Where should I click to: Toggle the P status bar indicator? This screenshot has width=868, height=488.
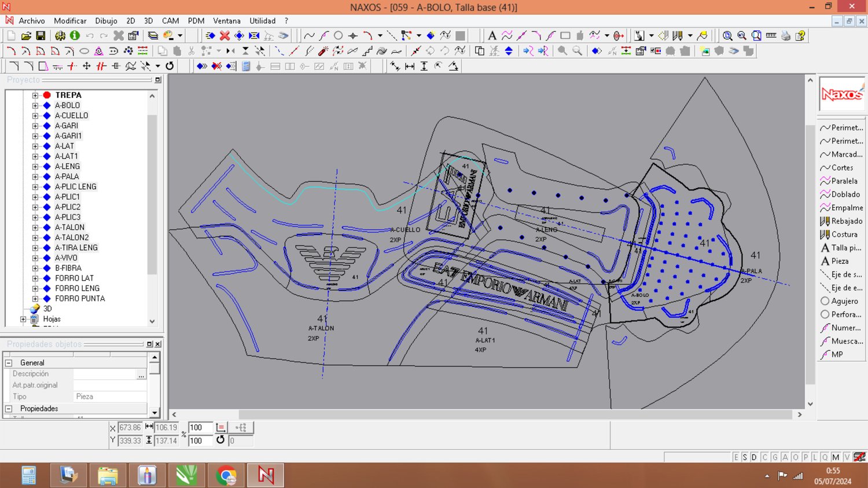[x=805, y=457]
